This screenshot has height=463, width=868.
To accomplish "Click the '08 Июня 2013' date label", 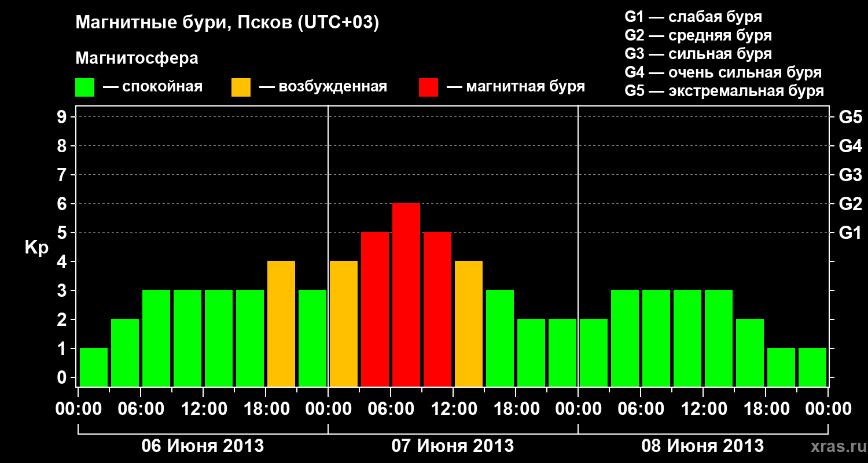I will (703, 446).
